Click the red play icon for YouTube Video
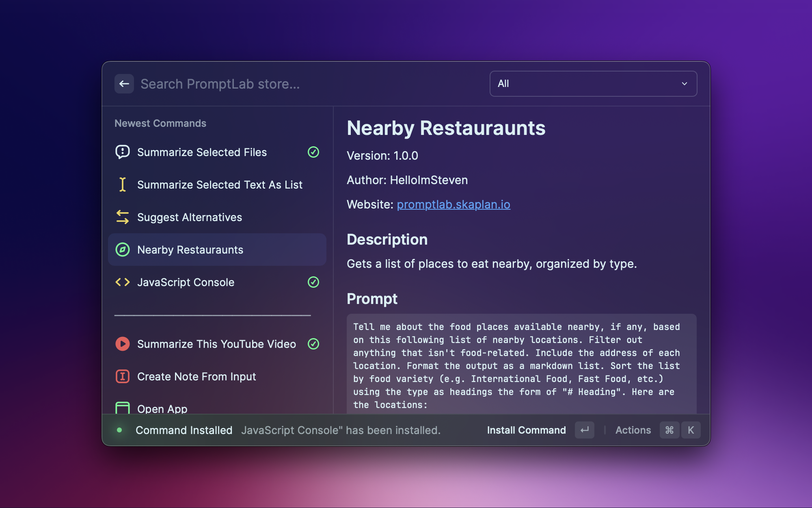 (x=122, y=344)
